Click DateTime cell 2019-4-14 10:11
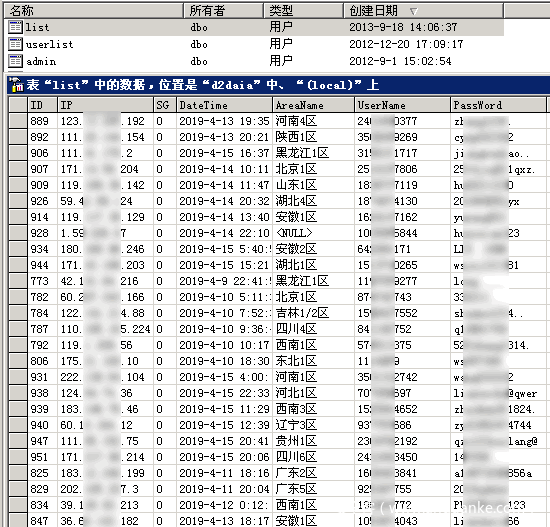 tap(224, 169)
